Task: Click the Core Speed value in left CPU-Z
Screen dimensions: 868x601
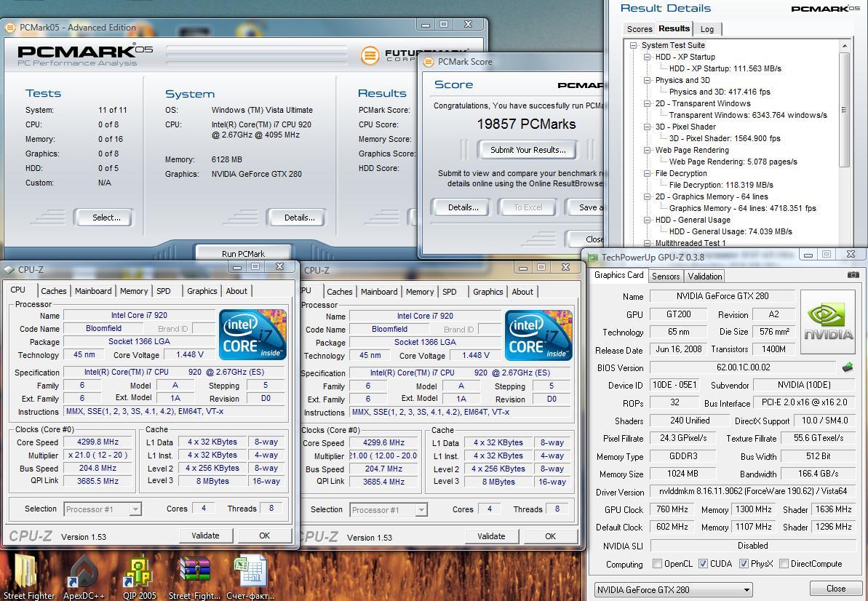Action: pyautogui.click(x=98, y=442)
